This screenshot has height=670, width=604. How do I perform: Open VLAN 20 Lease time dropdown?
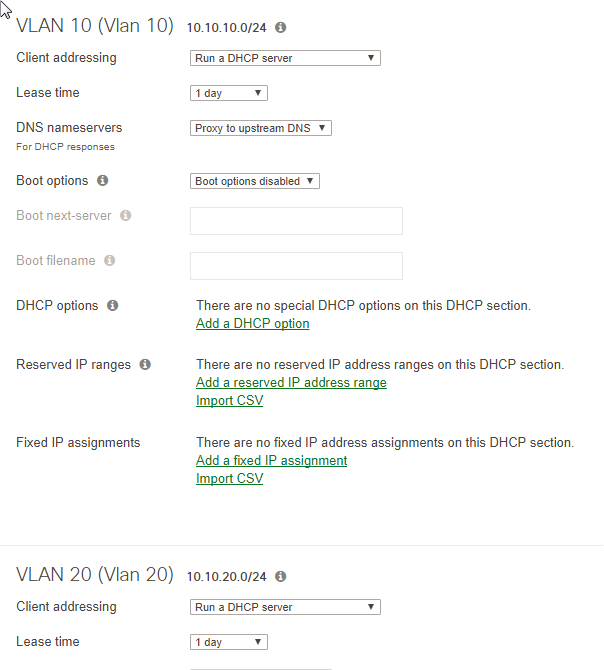pos(229,642)
